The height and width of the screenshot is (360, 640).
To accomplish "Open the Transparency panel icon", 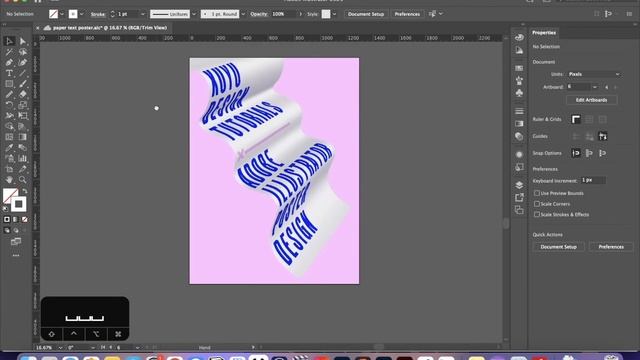I will (519, 136).
